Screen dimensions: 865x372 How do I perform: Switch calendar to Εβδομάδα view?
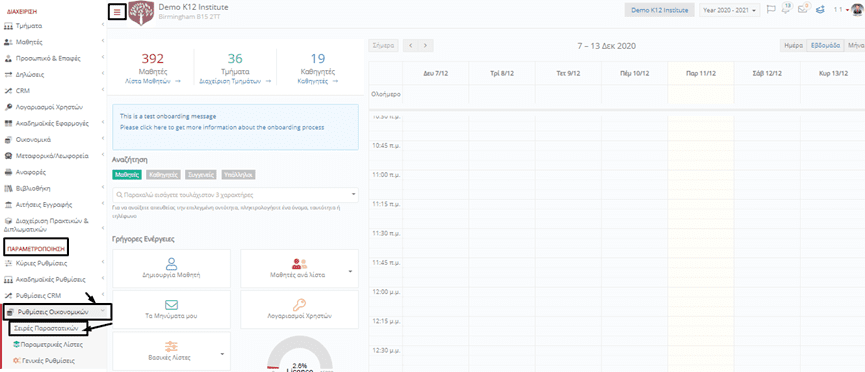click(825, 46)
